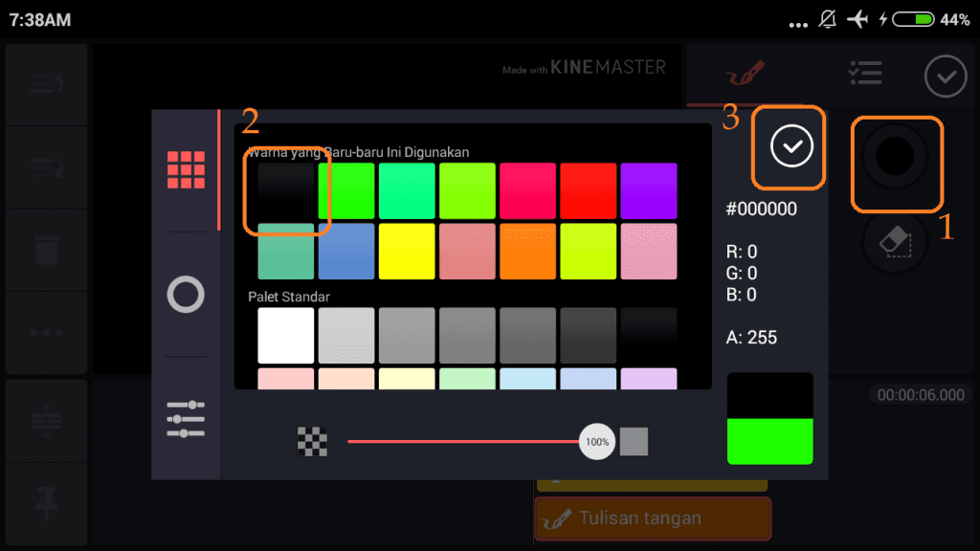This screenshot has width=980, height=551.
Task: Choose the lime green recent swatch
Action: tap(467, 190)
